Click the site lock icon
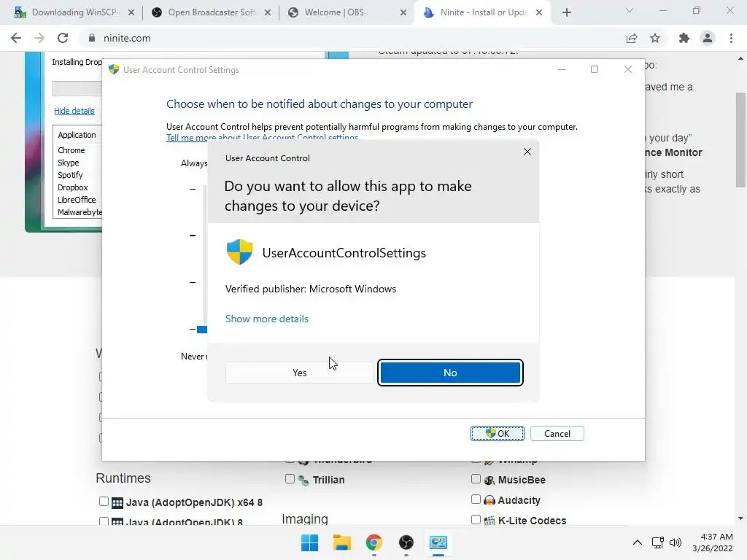This screenshot has width=747, height=560. 92,38
